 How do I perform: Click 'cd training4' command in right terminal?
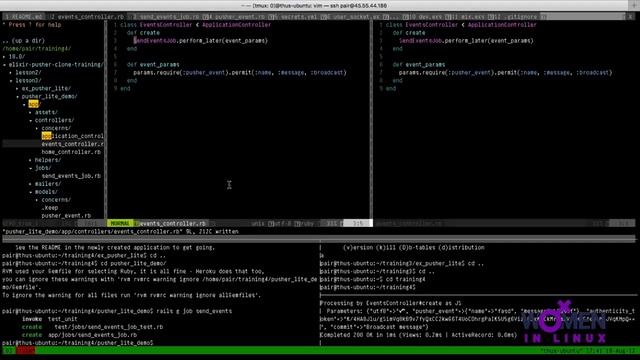[x=406, y=279]
